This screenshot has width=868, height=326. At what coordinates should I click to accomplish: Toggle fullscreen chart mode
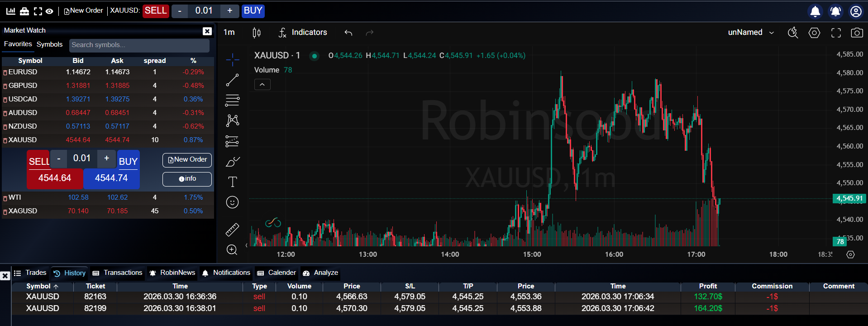click(836, 33)
